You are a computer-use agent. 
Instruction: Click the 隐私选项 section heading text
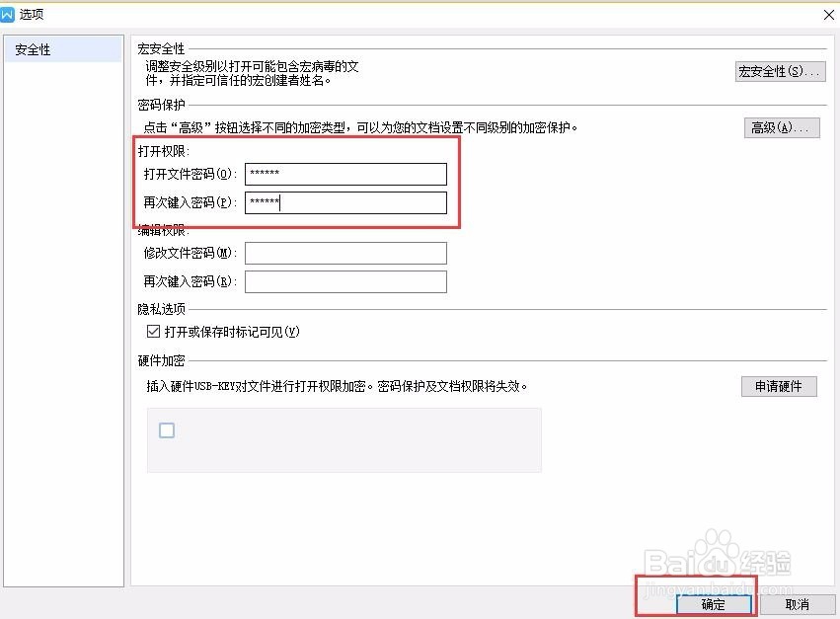(x=161, y=309)
